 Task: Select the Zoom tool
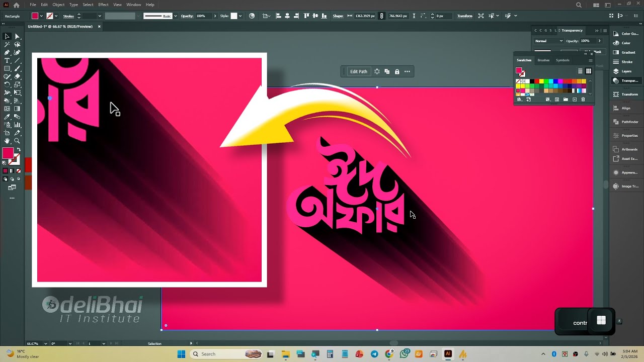(x=17, y=141)
